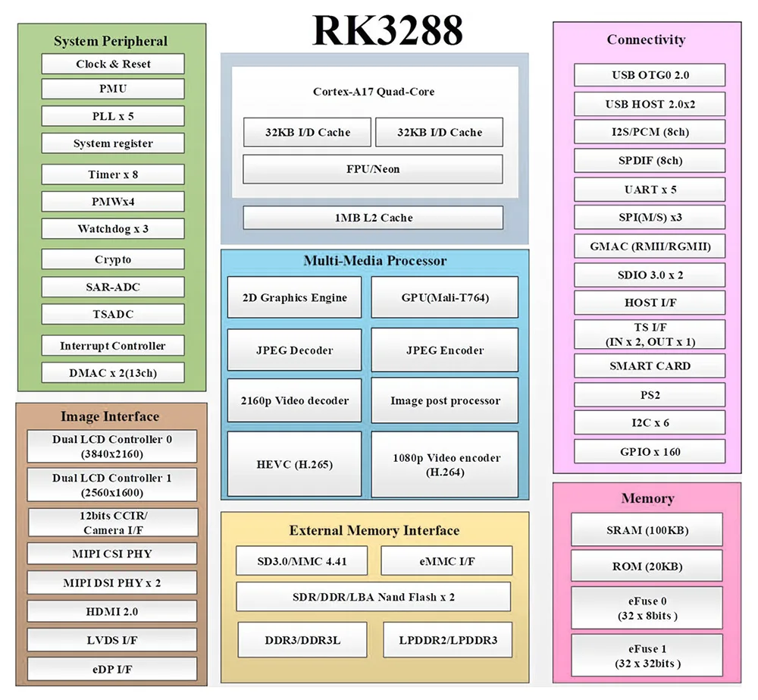This screenshot has height=700, width=758.
Task: Click the 2D Graphics Engine box
Action: 294,297
